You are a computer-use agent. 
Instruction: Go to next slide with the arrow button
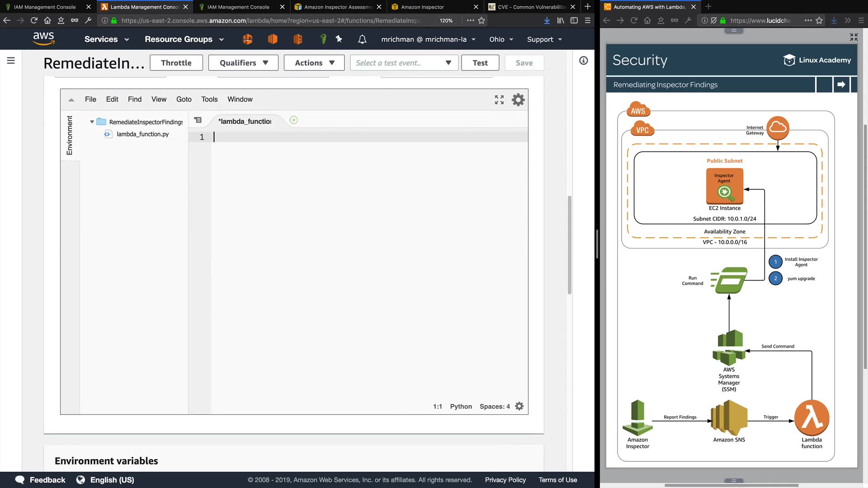point(841,84)
